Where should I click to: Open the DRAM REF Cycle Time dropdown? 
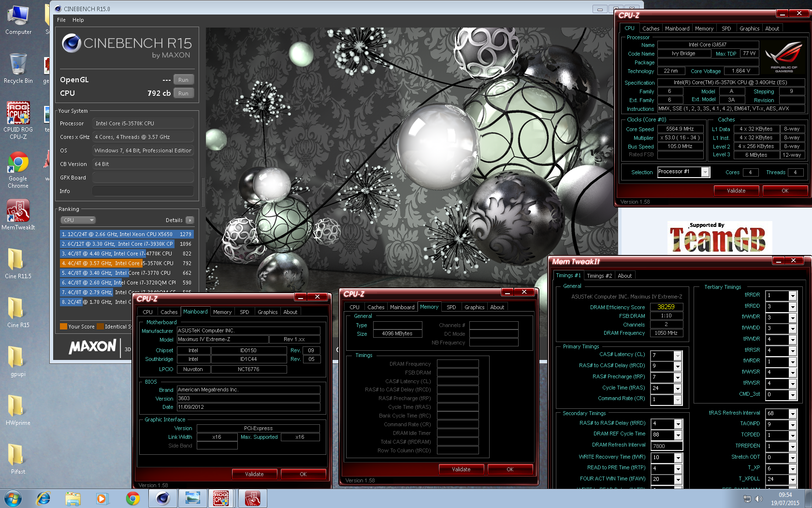[x=678, y=434]
